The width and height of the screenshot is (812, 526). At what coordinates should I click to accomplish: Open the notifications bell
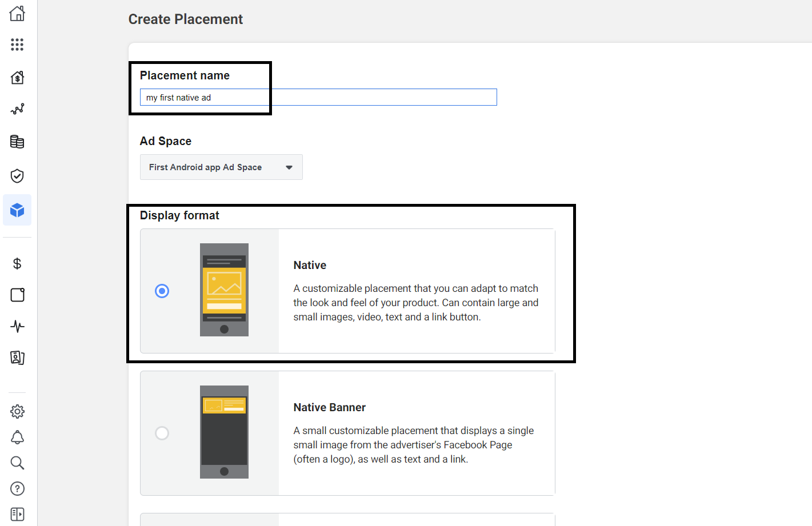[17, 437]
